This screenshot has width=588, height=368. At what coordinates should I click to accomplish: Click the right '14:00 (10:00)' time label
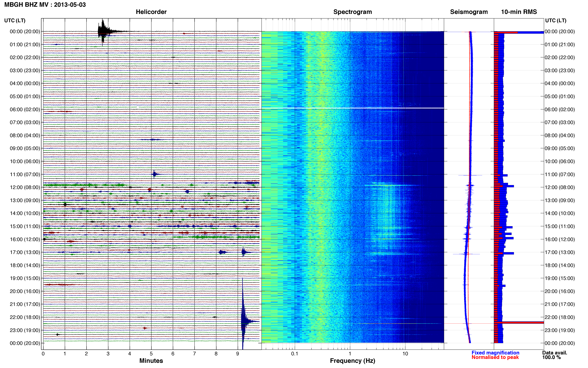point(560,213)
